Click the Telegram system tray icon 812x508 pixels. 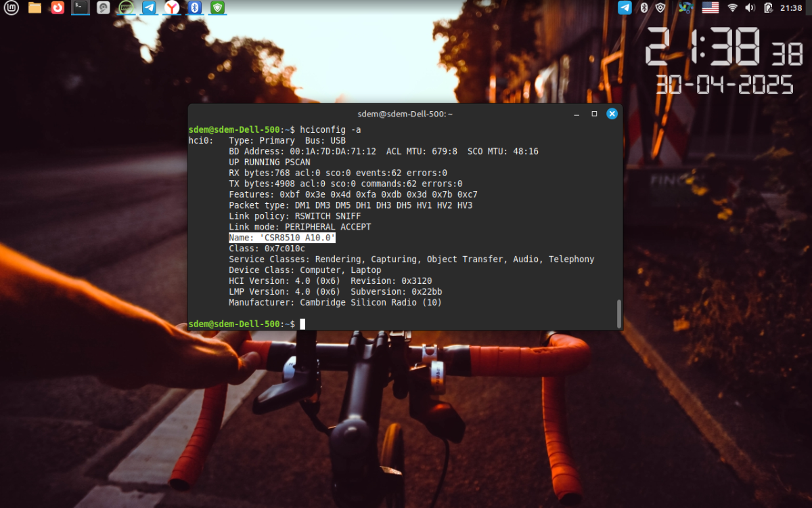pyautogui.click(x=625, y=7)
